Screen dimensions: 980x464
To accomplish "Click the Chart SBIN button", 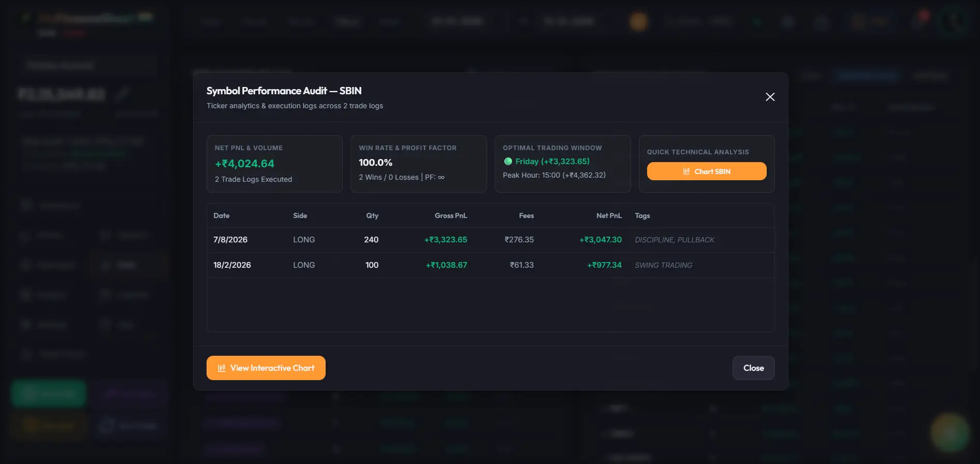I will (707, 171).
